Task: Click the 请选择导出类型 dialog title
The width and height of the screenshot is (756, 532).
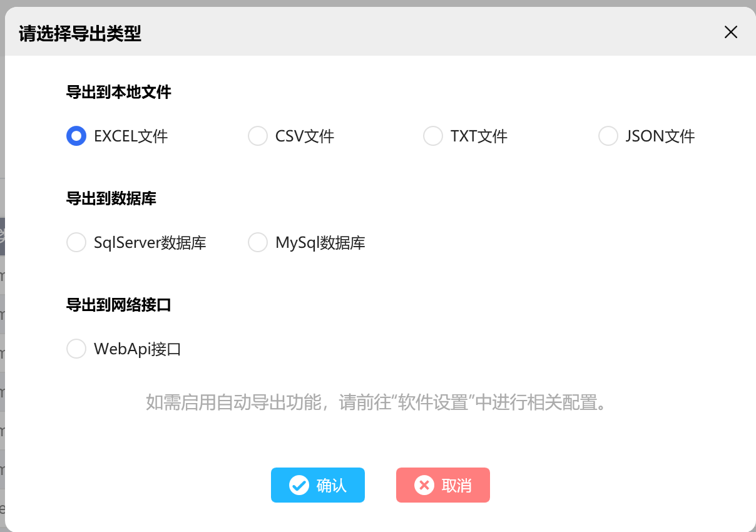Action: click(80, 33)
